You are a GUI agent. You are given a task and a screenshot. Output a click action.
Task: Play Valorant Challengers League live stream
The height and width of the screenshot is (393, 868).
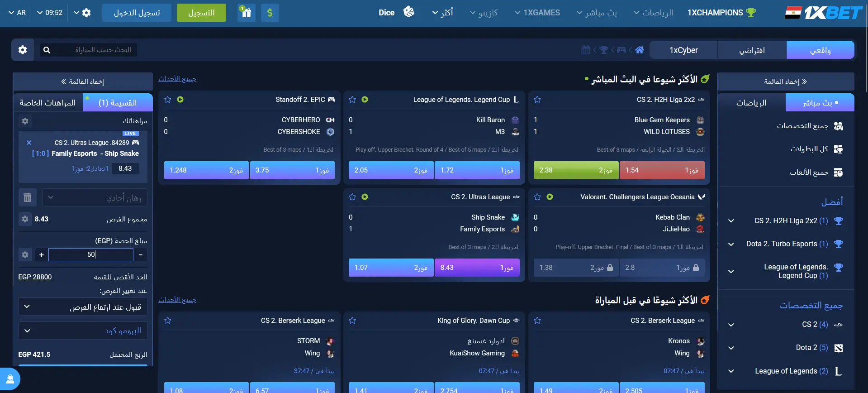[550, 197]
